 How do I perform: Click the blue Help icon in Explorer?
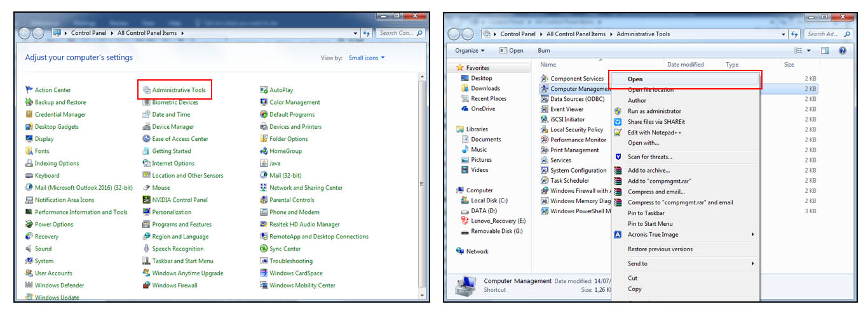(843, 51)
